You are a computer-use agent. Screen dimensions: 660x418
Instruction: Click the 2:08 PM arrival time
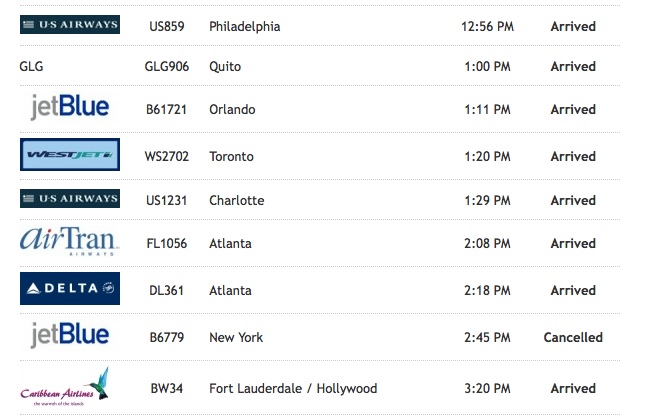(489, 243)
